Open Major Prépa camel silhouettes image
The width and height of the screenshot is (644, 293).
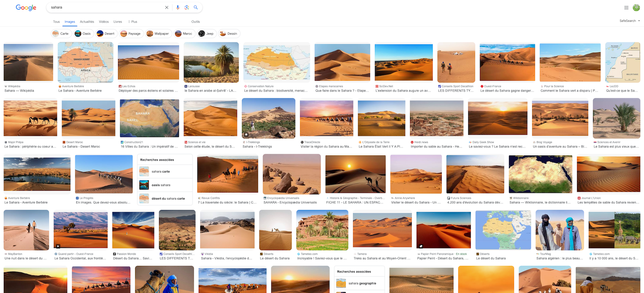click(30, 118)
